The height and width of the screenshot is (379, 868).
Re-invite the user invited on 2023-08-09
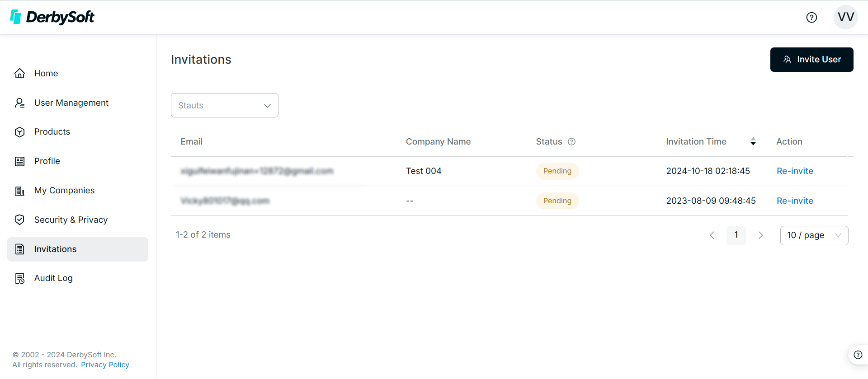tap(795, 201)
